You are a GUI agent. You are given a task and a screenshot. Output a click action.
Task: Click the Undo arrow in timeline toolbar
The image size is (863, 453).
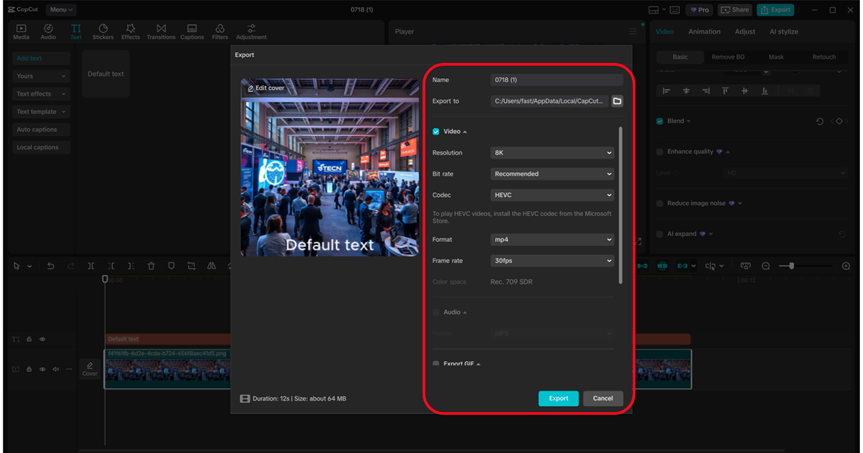51,266
